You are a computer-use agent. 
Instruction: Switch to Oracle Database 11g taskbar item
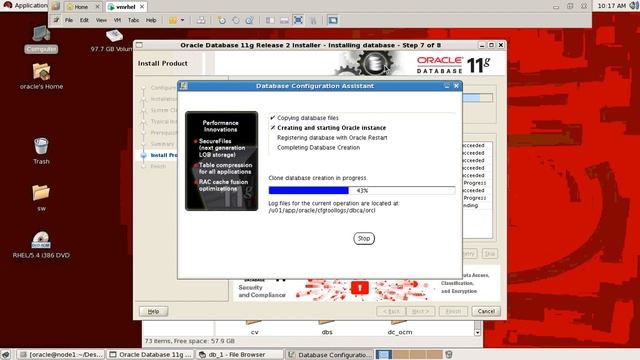pos(150,355)
